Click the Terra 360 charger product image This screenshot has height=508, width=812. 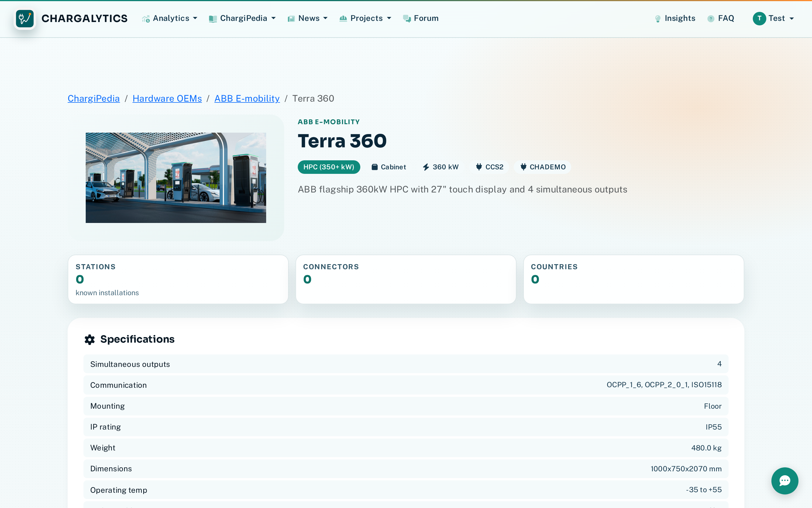point(176,178)
